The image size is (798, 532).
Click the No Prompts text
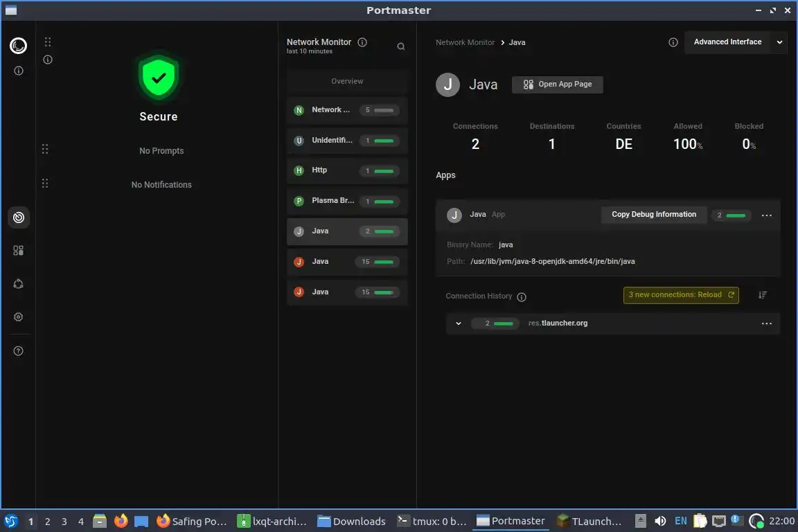click(161, 151)
